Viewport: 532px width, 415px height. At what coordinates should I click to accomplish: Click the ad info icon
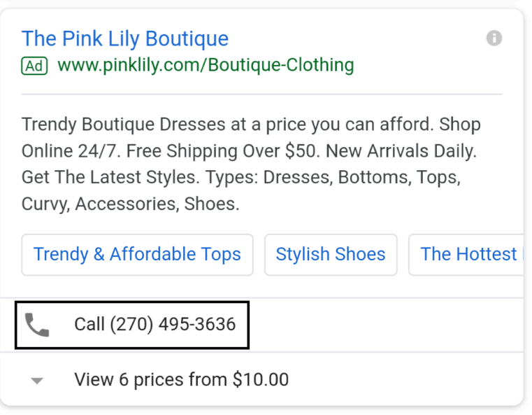coord(494,38)
